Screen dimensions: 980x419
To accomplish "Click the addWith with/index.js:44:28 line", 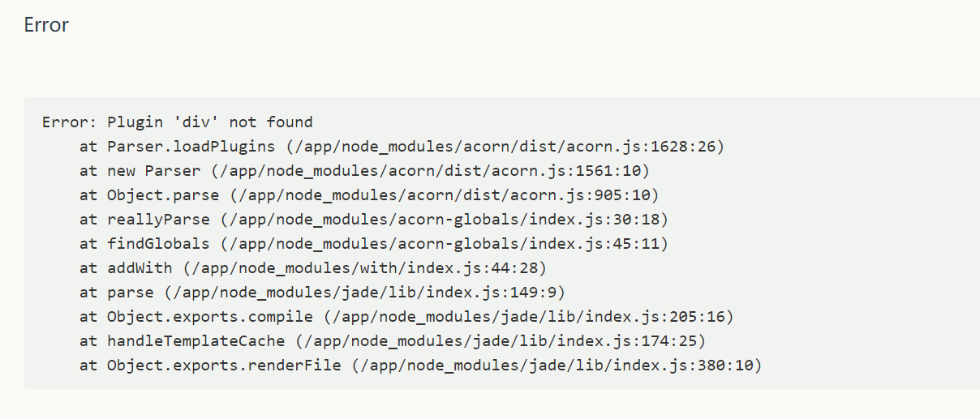I will coord(313,268).
